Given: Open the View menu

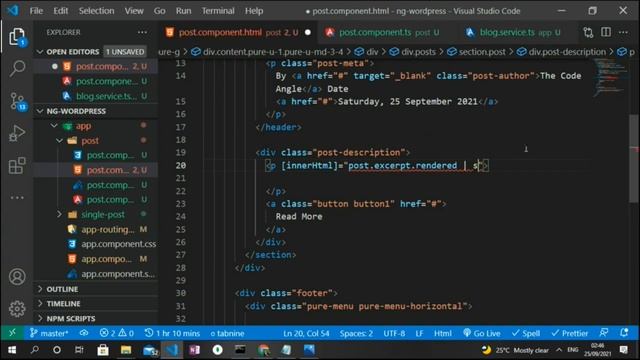Looking at the screenshot, I should pos(134,11).
